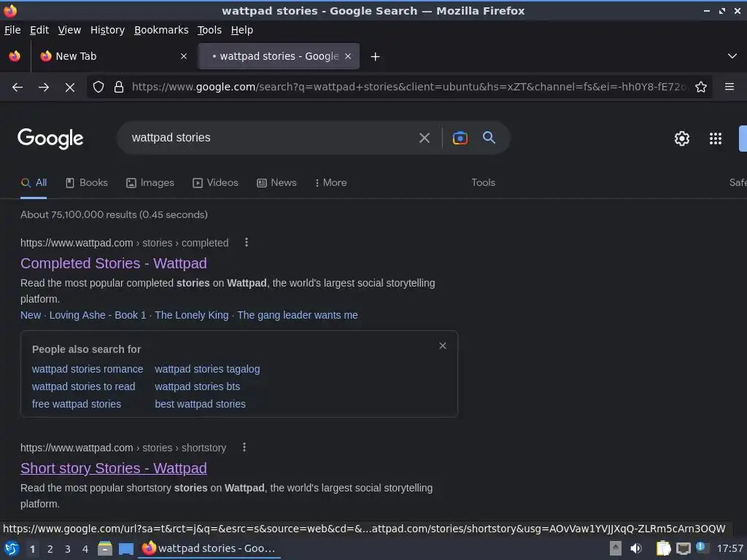Switch to News results

(x=276, y=183)
